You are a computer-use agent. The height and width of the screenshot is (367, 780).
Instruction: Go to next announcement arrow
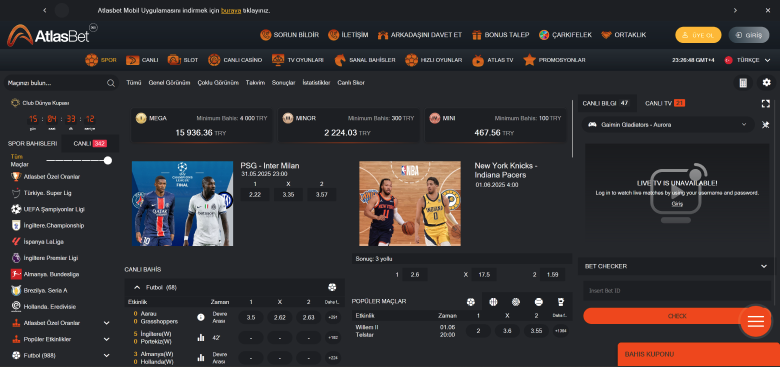click(x=735, y=10)
